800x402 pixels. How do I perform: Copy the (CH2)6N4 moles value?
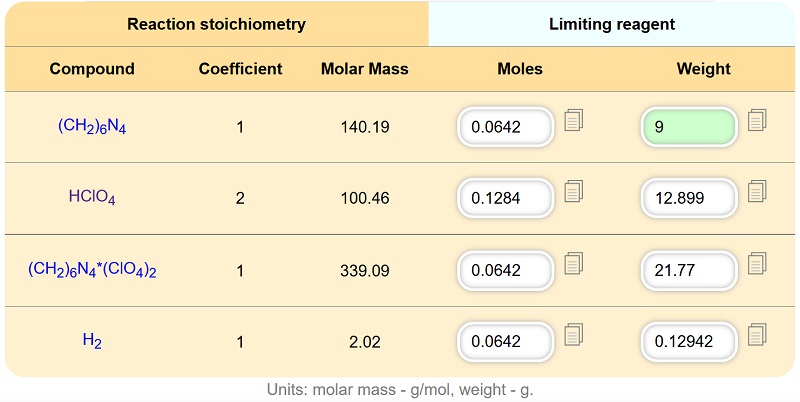574,121
